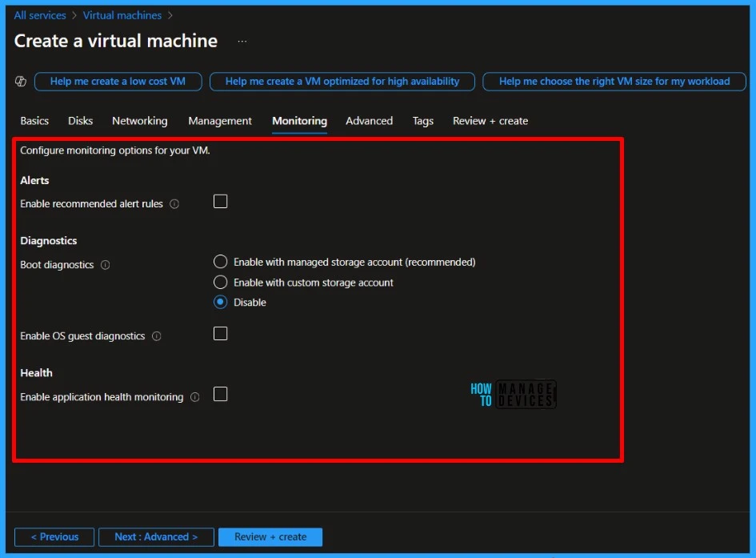
Task: Click the Copilot icon beside suggestion buttons
Action: [x=21, y=82]
